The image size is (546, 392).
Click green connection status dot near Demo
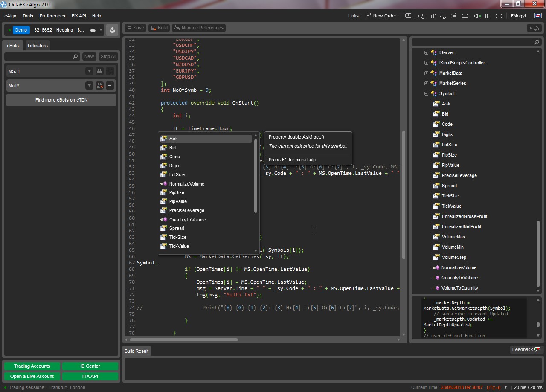tap(9, 30)
